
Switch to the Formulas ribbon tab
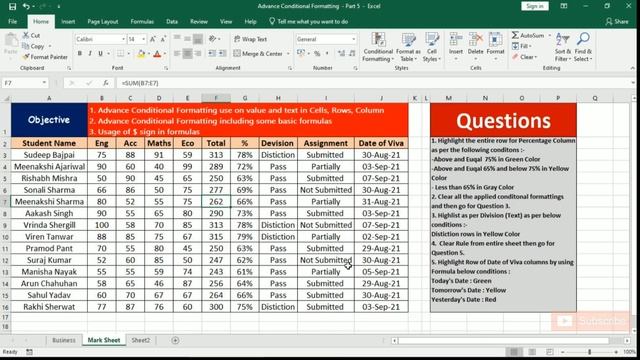[142, 22]
